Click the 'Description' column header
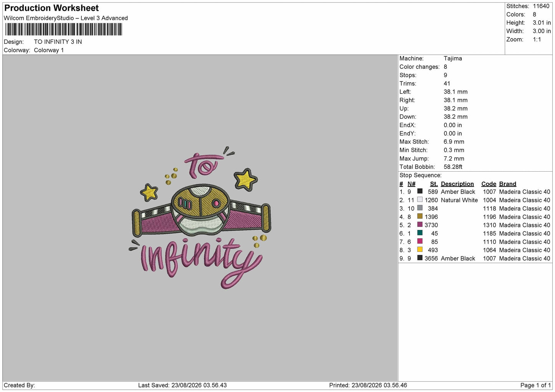The height and width of the screenshot is (392, 555). pyautogui.click(x=457, y=184)
